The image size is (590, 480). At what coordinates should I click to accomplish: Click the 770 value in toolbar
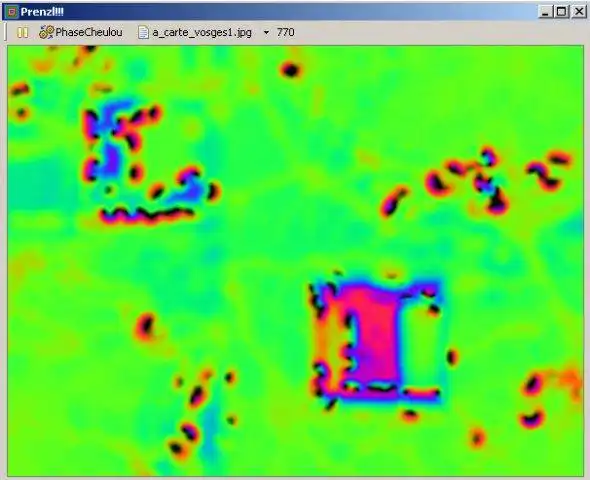coord(285,32)
